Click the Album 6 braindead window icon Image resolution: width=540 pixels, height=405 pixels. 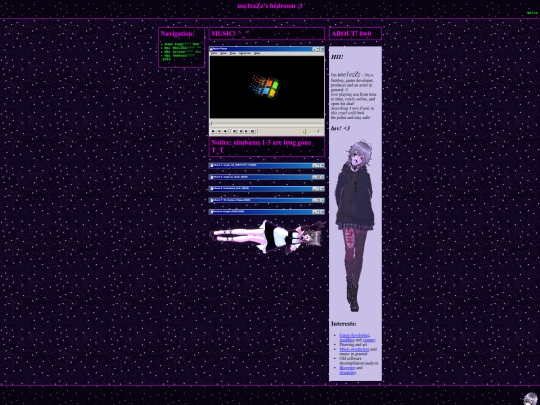click(211, 189)
